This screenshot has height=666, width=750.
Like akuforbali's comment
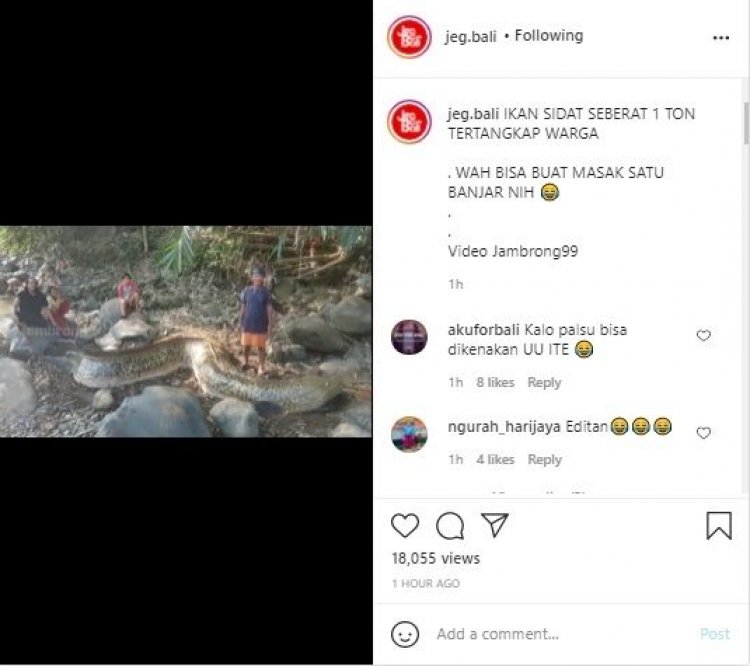(x=704, y=336)
